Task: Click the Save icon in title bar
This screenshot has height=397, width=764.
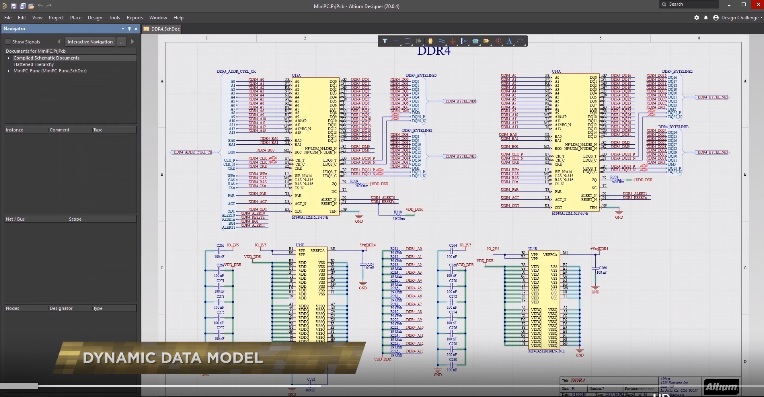Action: tap(14, 6)
